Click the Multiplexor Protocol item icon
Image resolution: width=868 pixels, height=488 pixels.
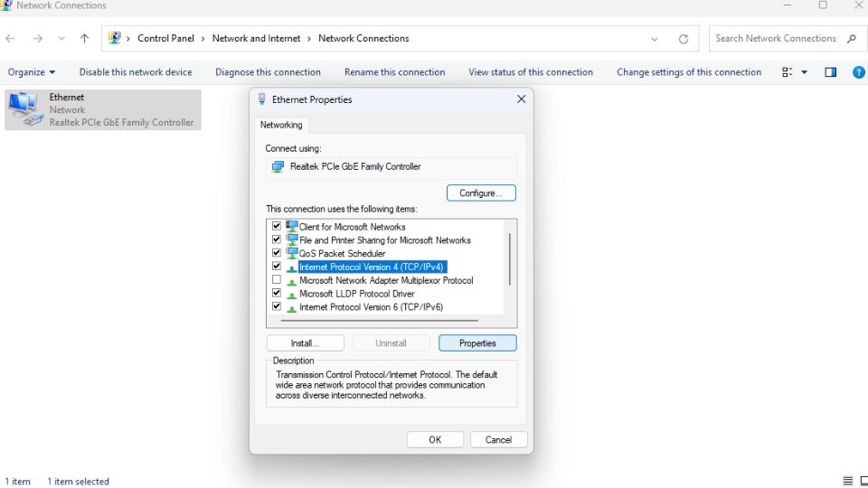pyautogui.click(x=292, y=282)
